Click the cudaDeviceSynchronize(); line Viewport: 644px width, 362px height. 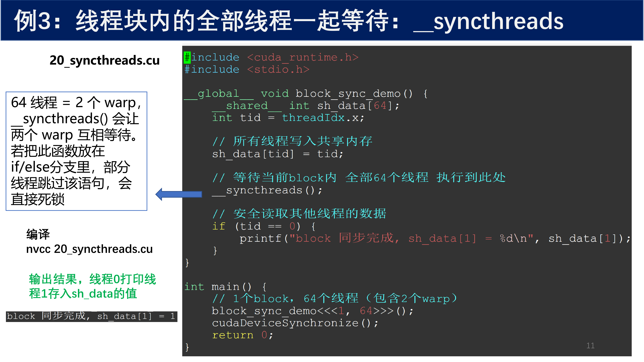coord(295,323)
